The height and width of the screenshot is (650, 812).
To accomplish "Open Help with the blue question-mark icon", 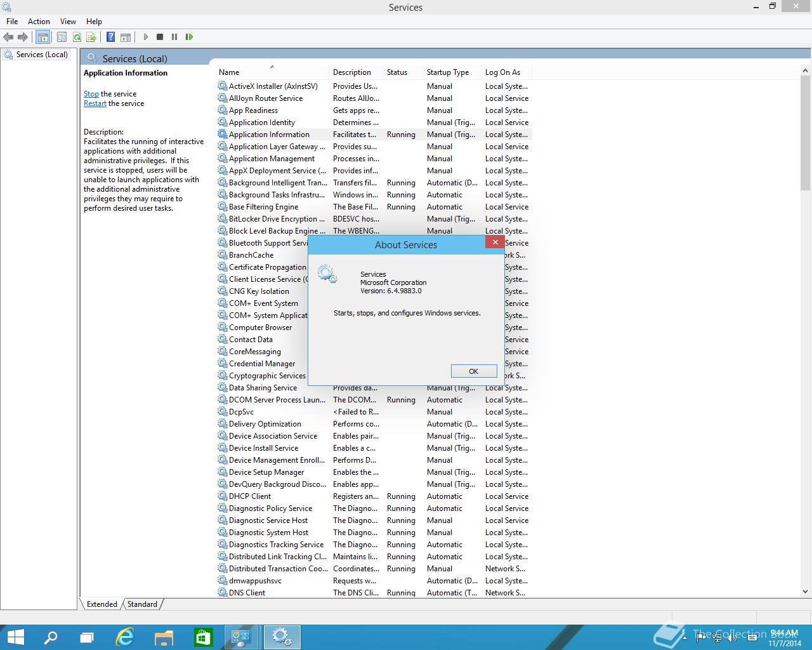I will (x=111, y=37).
